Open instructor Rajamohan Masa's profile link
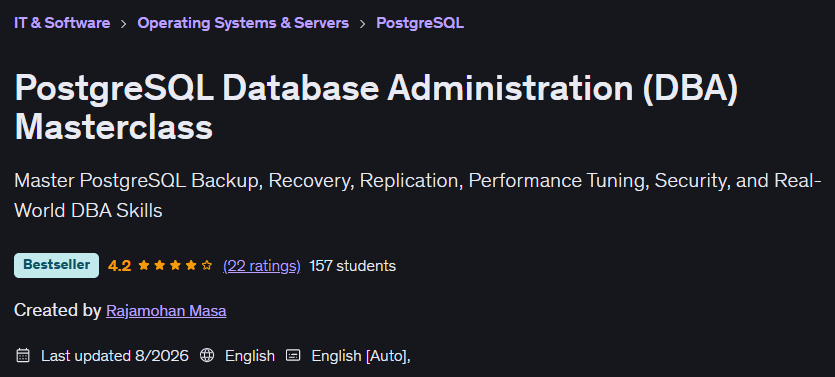 (166, 310)
